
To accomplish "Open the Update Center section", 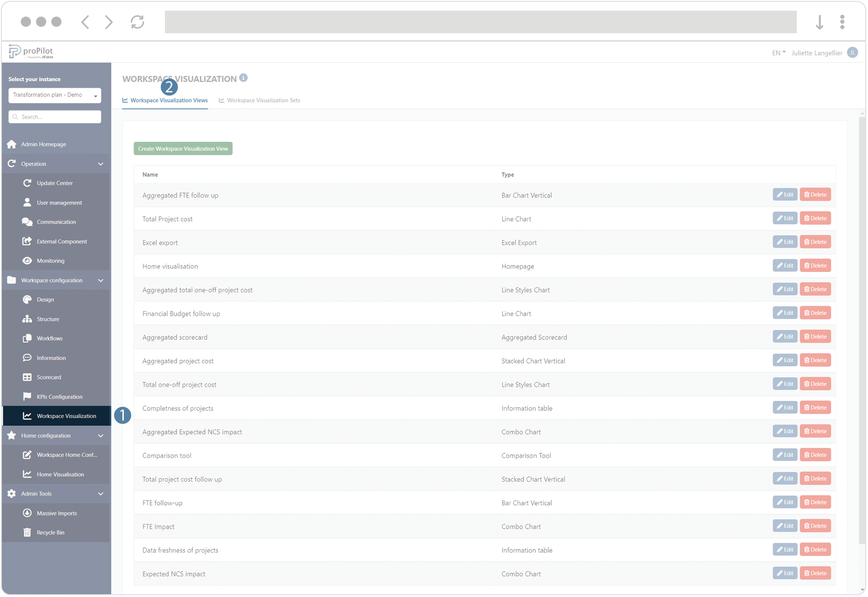I will click(x=55, y=183).
